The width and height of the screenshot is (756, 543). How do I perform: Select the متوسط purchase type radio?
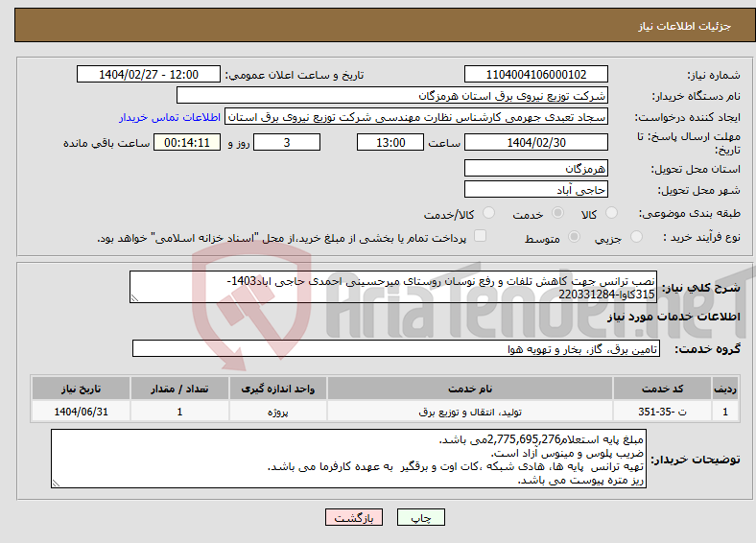574,236
